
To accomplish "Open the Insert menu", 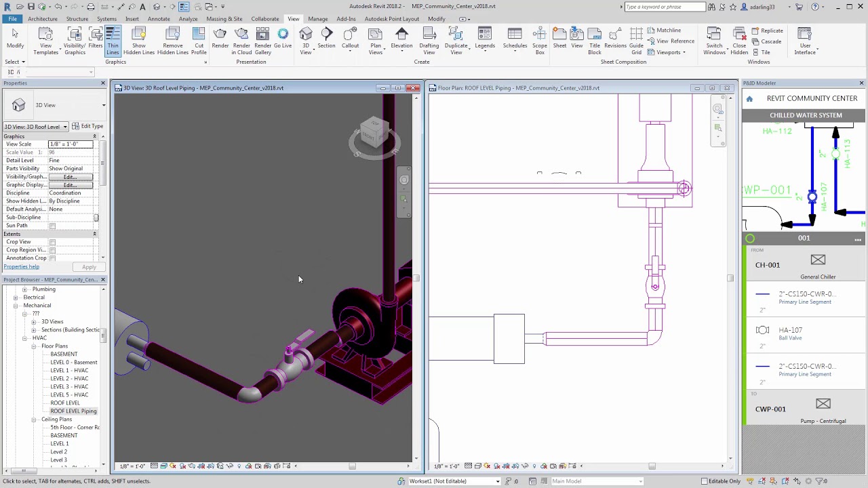I will 132,18.
